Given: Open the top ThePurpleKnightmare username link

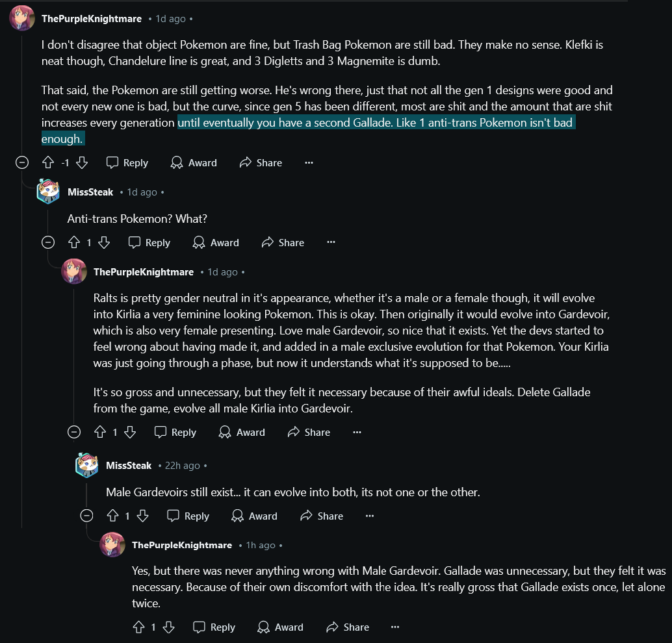Looking at the screenshot, I should [92, 19].
